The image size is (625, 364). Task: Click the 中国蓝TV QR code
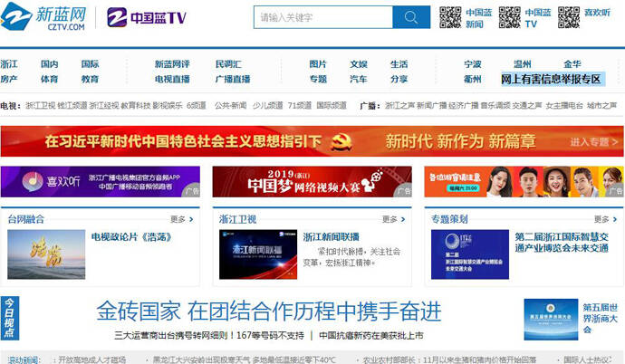coord(509,17)
